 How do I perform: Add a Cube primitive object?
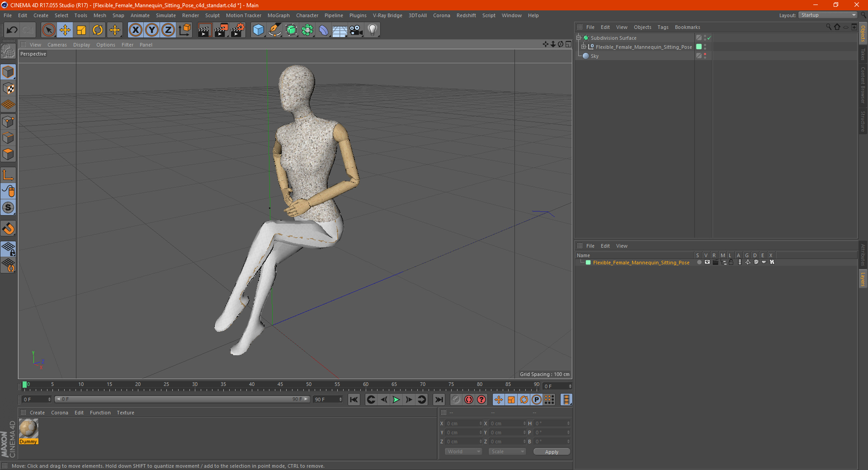(x=258, y=30)
